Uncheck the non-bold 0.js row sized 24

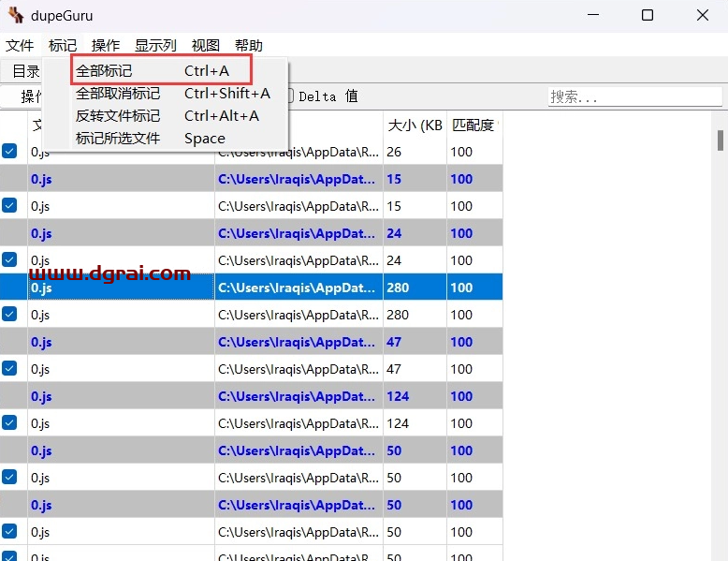click(9, 259)
